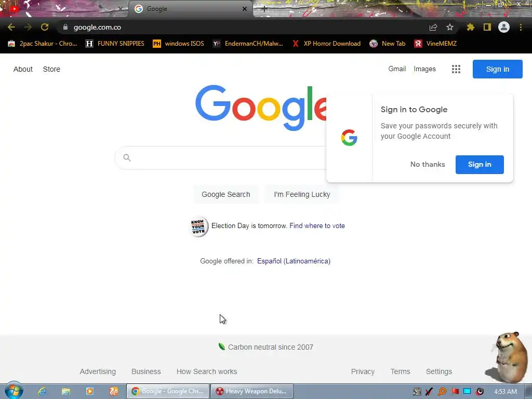Screen dimensions: 532x399
Task: Reload the page with the refresh icon
Action: 45,27
